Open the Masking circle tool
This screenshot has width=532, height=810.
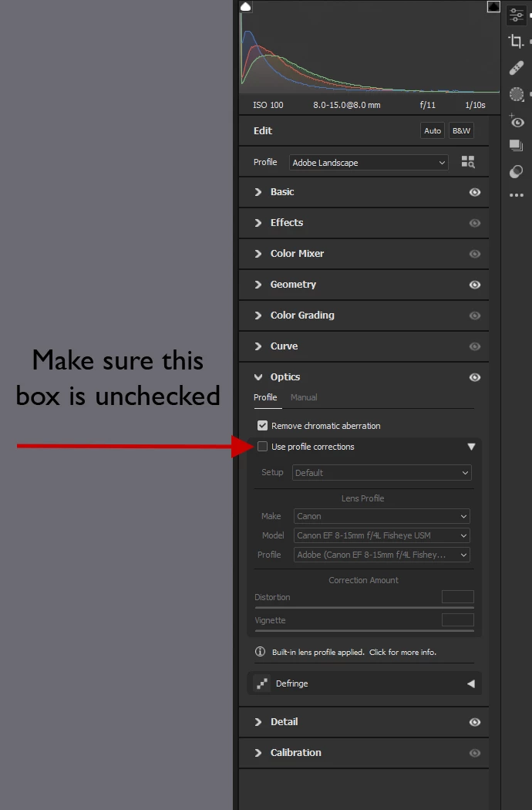click(x=517, y=94)
